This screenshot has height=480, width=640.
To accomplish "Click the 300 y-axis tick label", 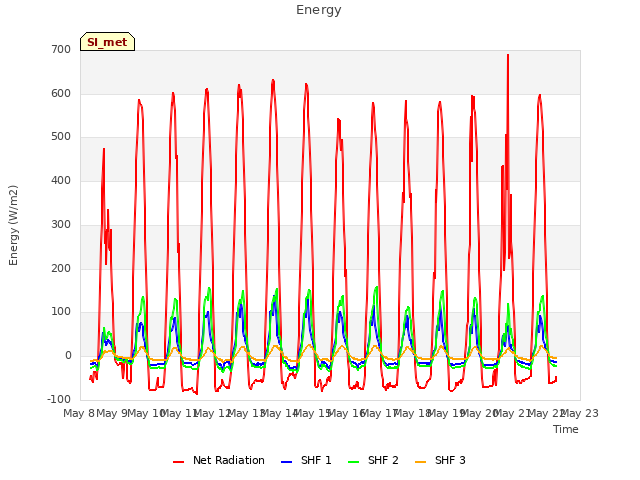I will click(61, 224).
